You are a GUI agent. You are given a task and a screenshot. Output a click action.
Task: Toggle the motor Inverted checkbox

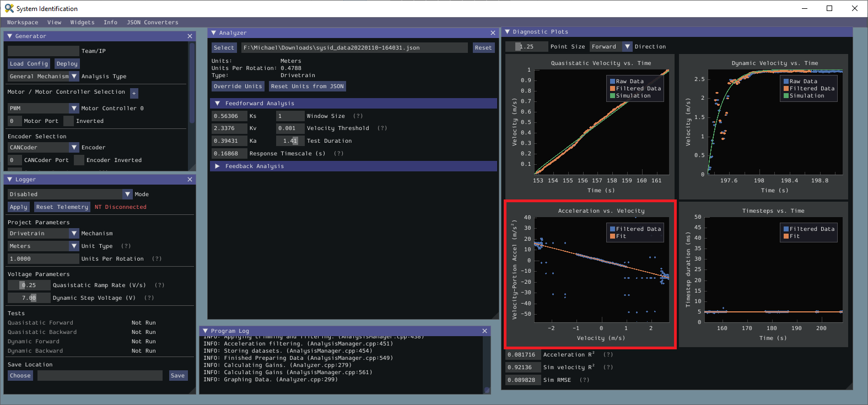click(x=68, y=121)
